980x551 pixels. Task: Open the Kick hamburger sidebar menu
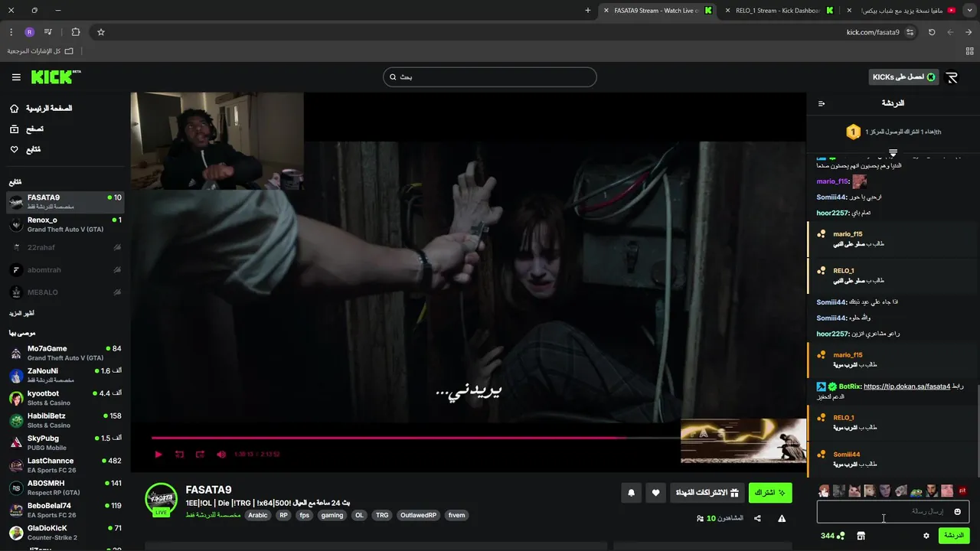pyautogui.click(x=16, y=77)
